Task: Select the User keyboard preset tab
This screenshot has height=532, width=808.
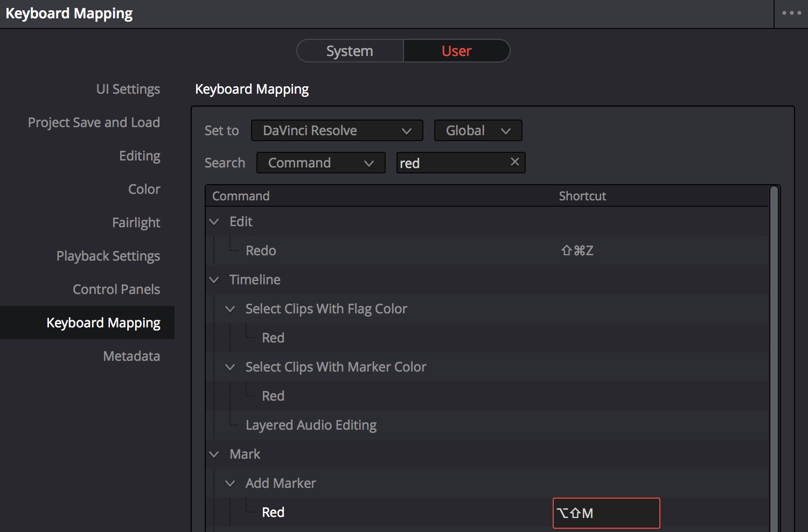Action: click(456, 51)
